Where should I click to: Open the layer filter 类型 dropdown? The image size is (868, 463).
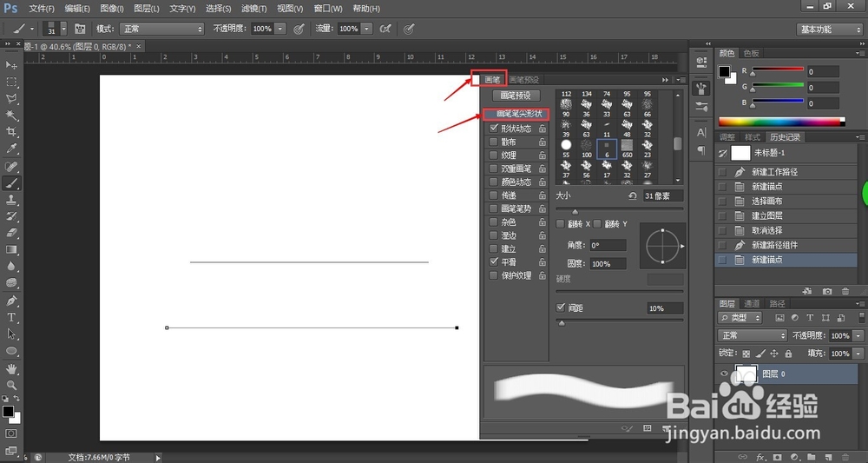tap(740, 318)
